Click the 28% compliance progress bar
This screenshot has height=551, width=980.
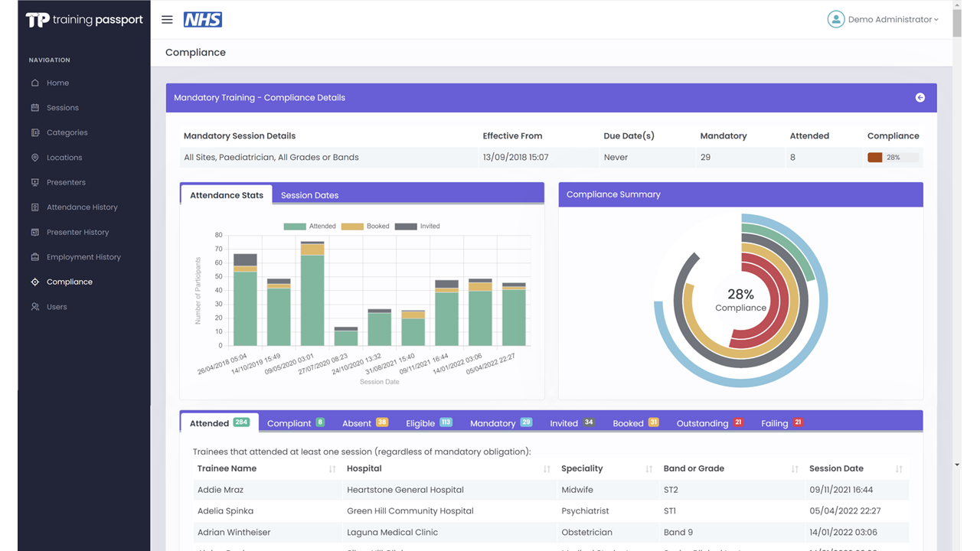tap(893, 158)
